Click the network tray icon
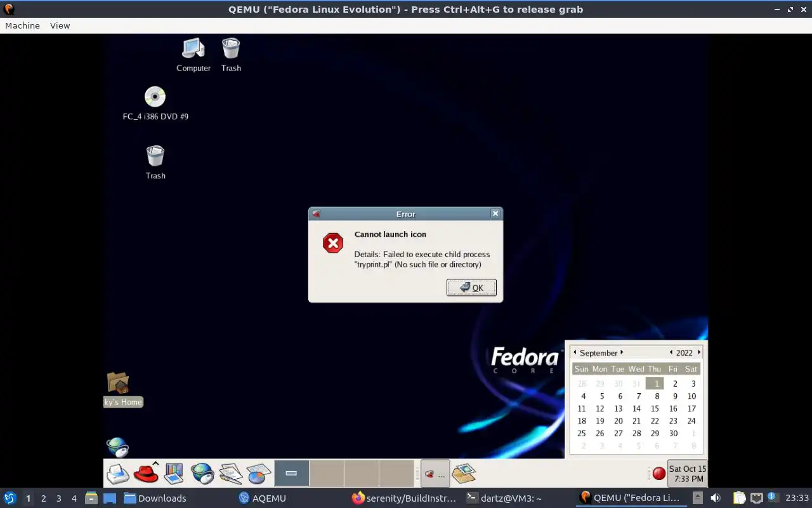This screenshot has width=812, height=508. (x=756, y=498)
